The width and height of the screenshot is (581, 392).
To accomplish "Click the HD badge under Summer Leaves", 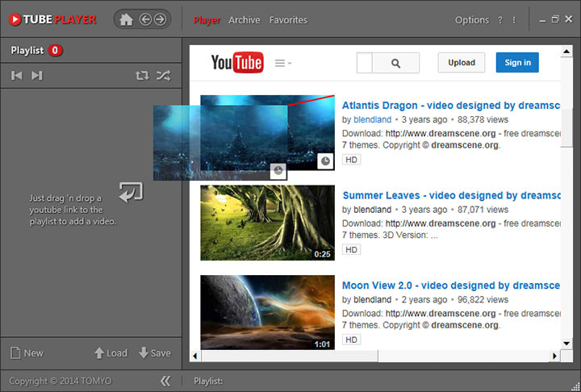I will pyautogui.click(x=351, y=250).
